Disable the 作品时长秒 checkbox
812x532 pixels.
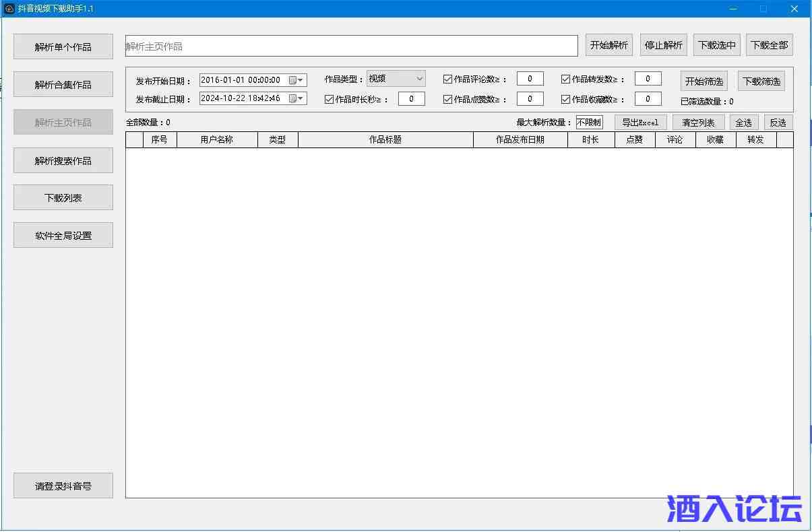(x=330, y=100)
